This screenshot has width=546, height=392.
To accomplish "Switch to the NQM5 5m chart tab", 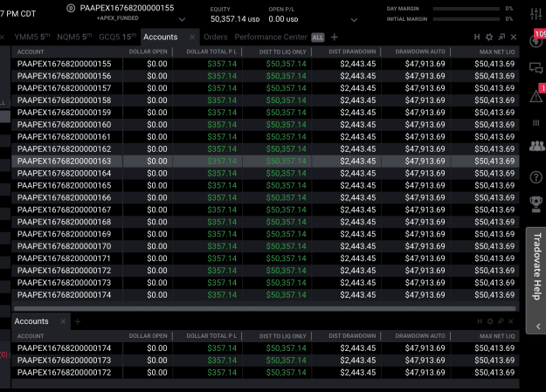I will click(x=74, y=37).
